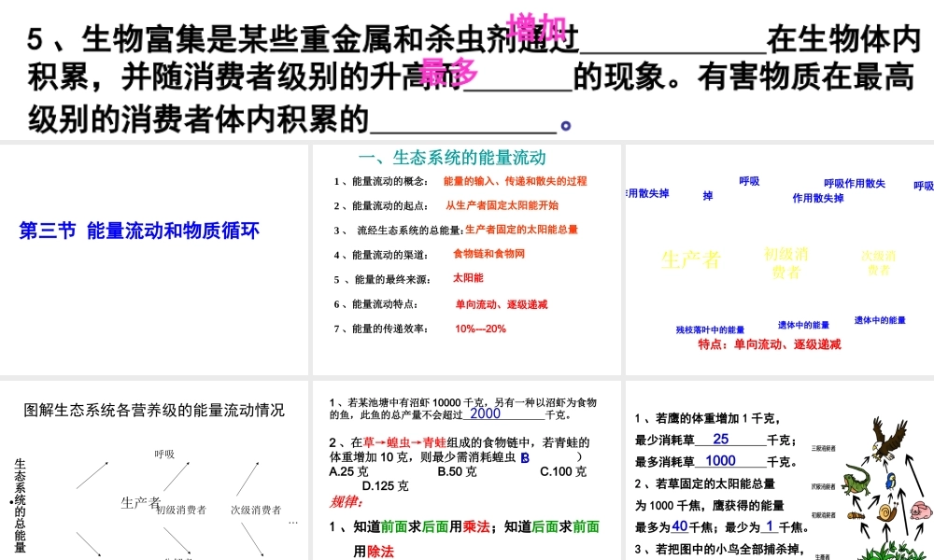This screenshot has height=560, width=934.
Task: Click the red word 乘法
Action: click(476, 526)
